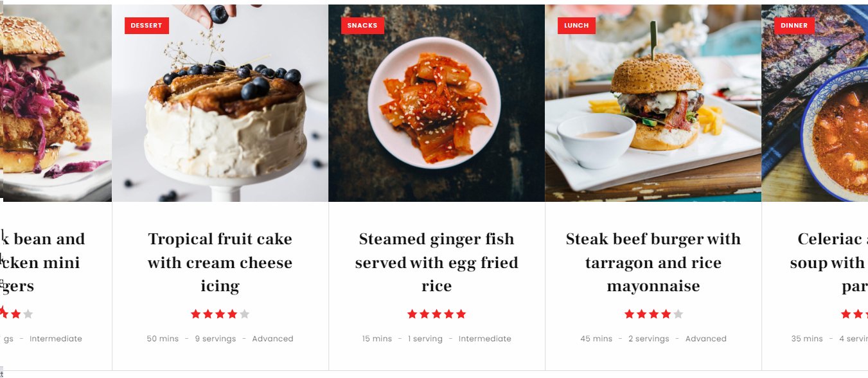Open the kimchi plate photo
This screenshot has width=868, height=378.
(437, 103)
